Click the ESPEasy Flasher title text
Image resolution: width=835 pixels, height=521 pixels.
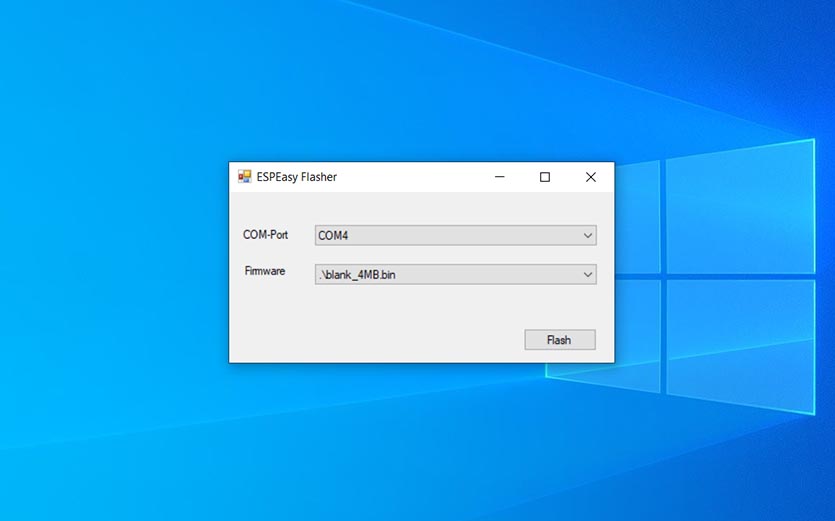[x=297, y=177]
